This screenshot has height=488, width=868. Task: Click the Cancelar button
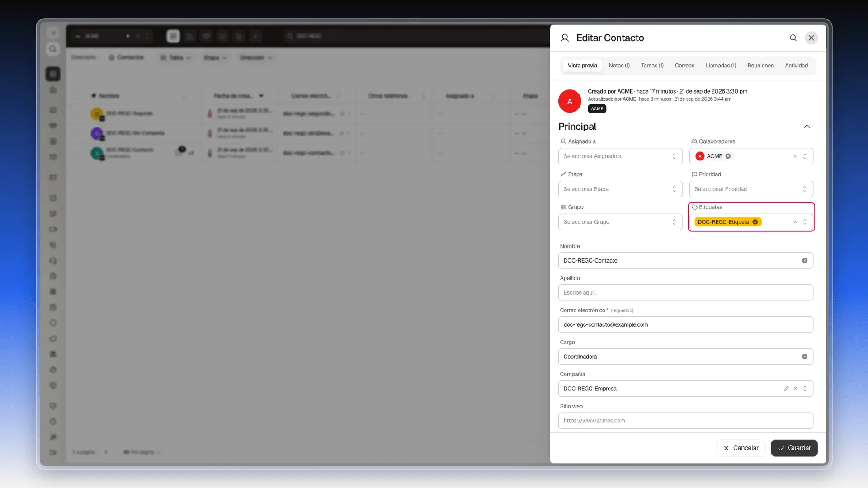pyautogui.click(x=741, y=448)
